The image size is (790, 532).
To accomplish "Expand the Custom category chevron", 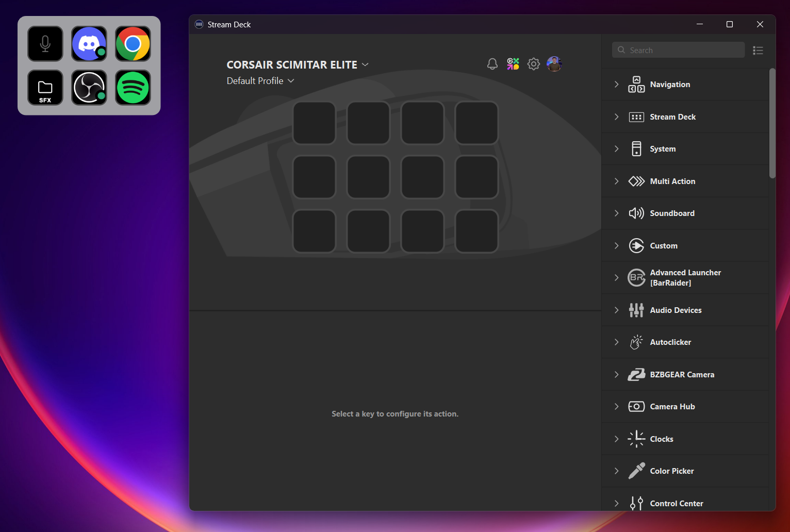I will pos(616,246).
